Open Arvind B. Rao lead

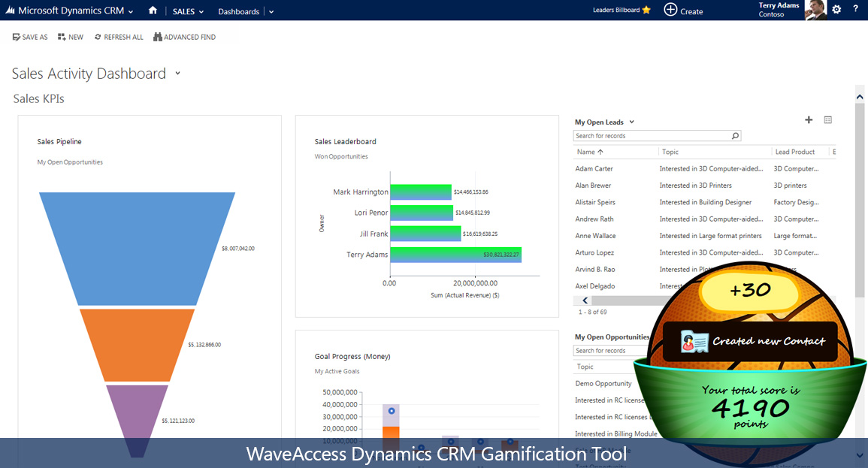point(595,270)
